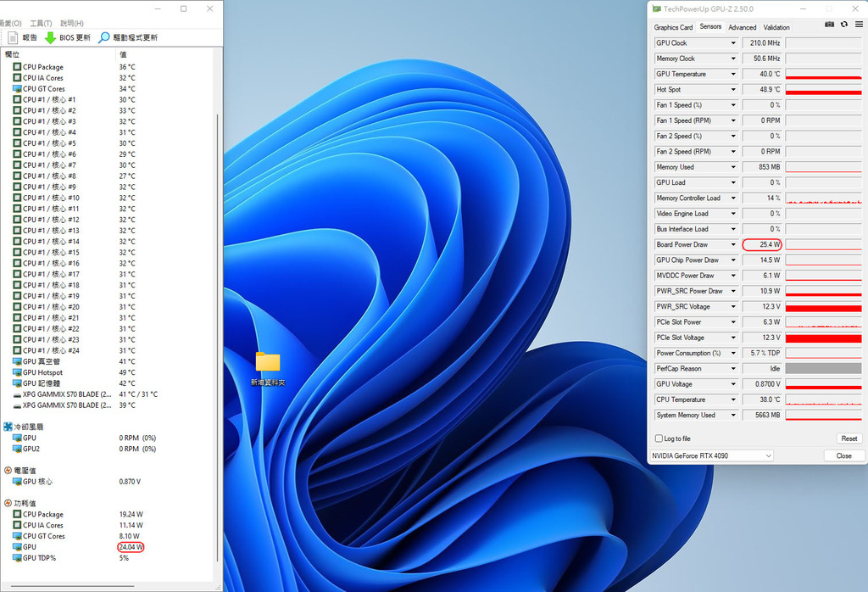Click the report document icon

tap(13, 37)
